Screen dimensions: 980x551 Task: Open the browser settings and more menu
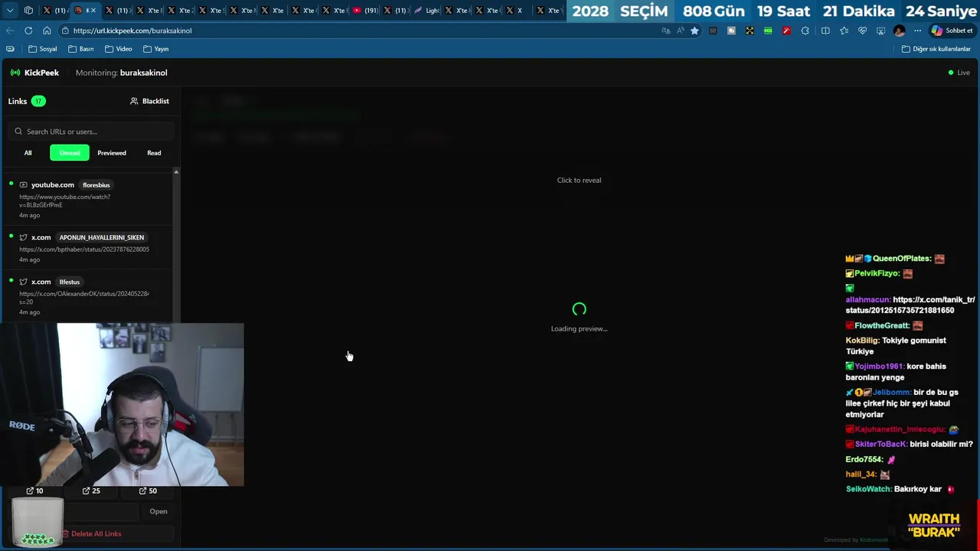[917, 31]
